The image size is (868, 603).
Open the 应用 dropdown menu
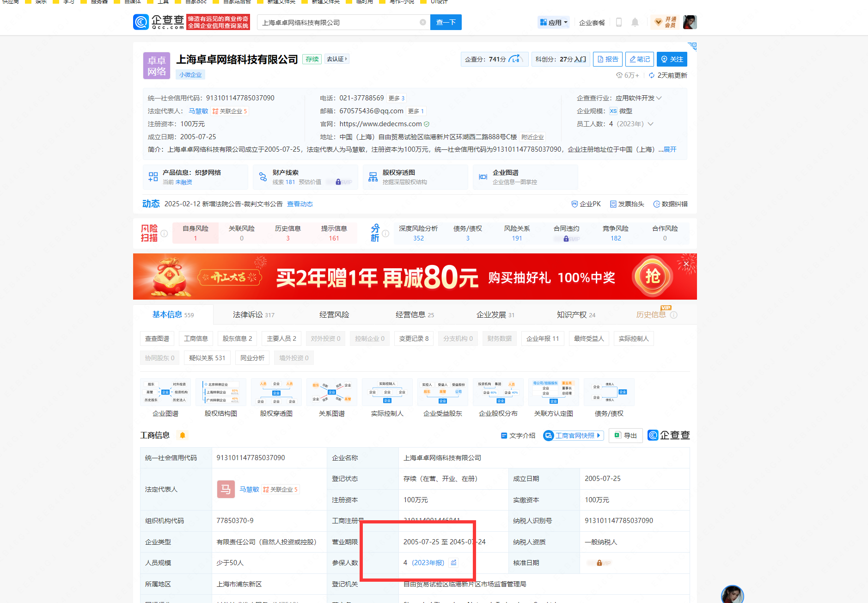(553, 22)
